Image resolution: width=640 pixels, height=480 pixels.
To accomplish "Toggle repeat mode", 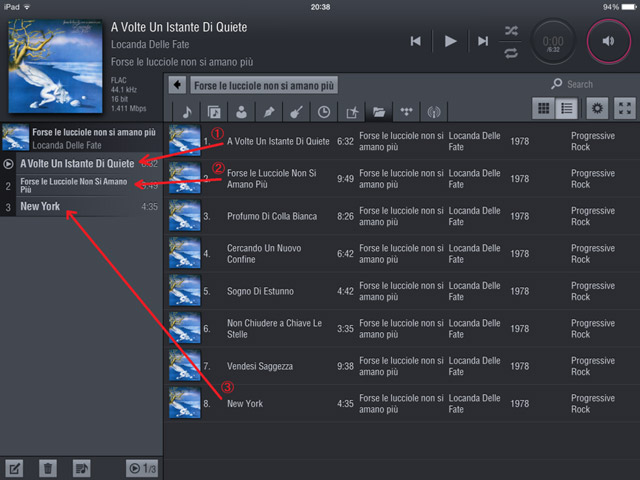I will [x=512, y=51].
